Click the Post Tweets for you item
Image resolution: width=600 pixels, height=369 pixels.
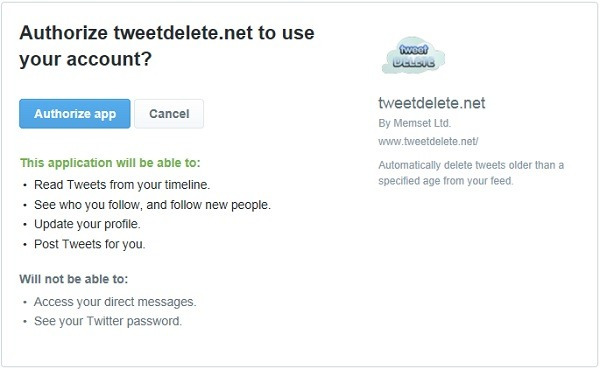click(x=90, y=244)
